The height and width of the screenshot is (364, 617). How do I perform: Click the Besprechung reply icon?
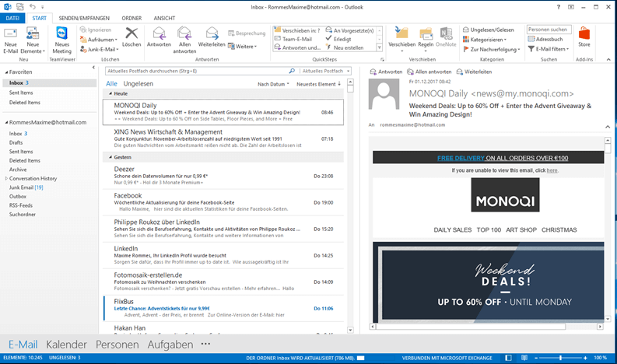coord(231,33)
